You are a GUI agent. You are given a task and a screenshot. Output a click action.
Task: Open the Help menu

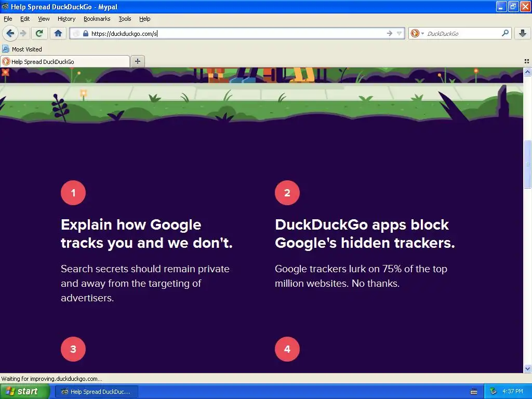[145, 19]
